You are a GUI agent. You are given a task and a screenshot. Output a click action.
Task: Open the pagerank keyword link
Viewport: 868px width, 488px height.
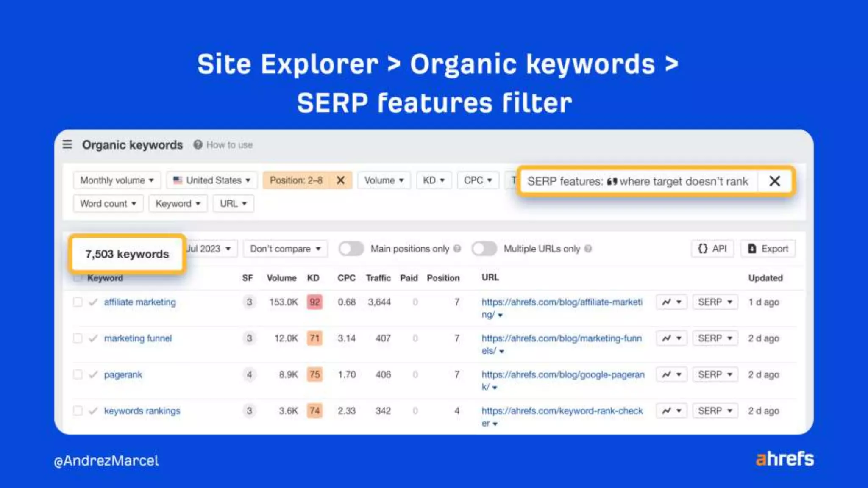[123, 374]
